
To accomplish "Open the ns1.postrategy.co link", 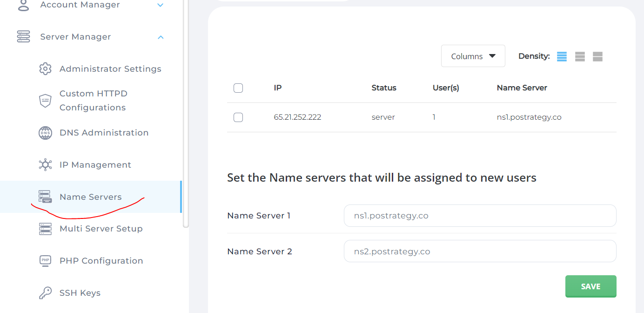I will [x=529, y=117].
